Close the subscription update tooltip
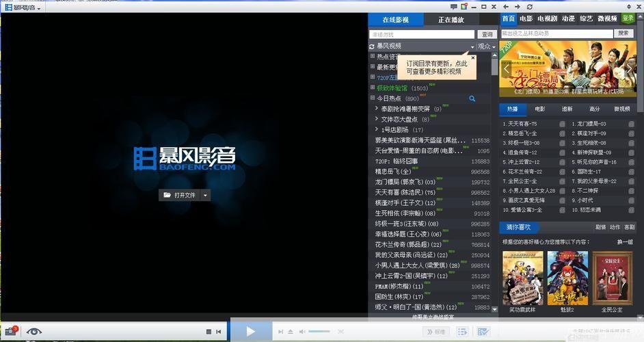 pyautogui.click(x=472, y=58)
